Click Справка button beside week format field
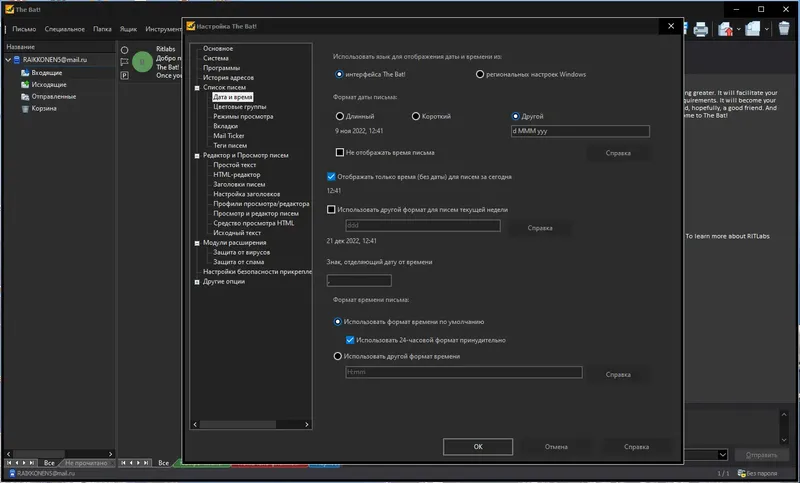The width and height of the screenshot is (800, 483). click(540, 228)
